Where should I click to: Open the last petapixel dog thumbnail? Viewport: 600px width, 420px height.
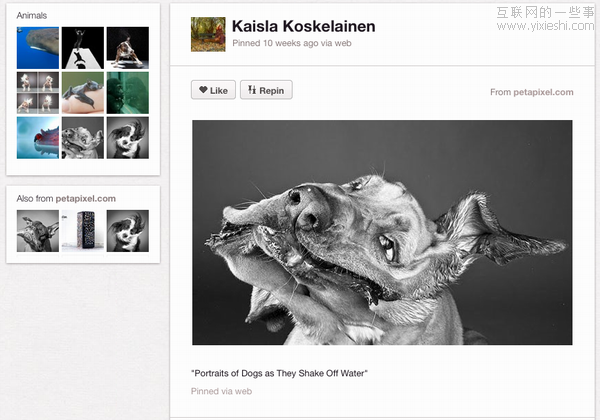point(128,230)
